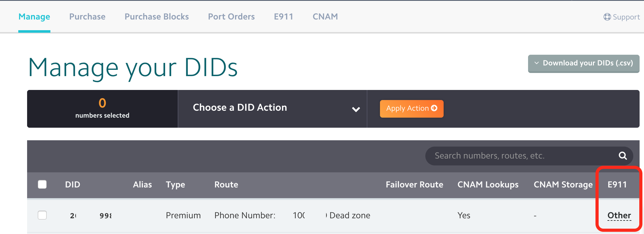Click the CNAM Lookups column header

point(488,185)
